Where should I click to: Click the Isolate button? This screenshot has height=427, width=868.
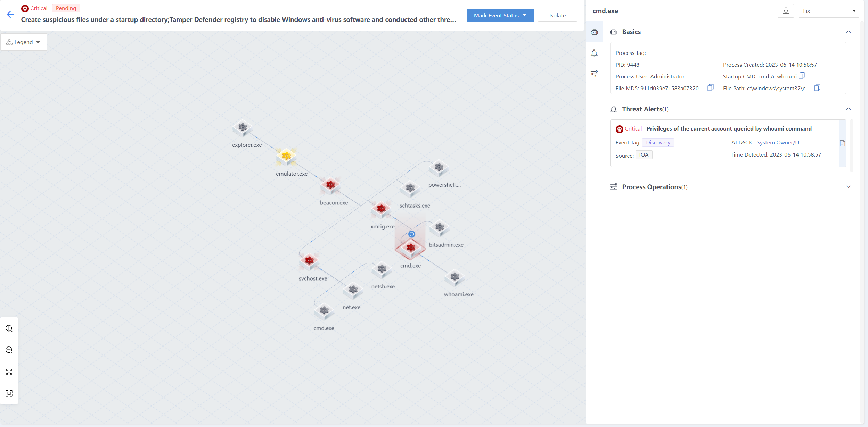click(x=557, y=15)
